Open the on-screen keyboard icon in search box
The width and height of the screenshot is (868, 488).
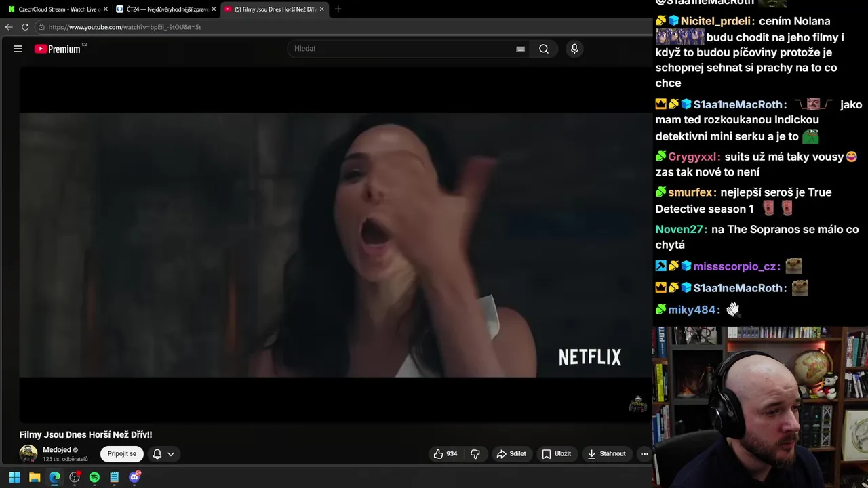pyautogui.click(x=520, y=49)
